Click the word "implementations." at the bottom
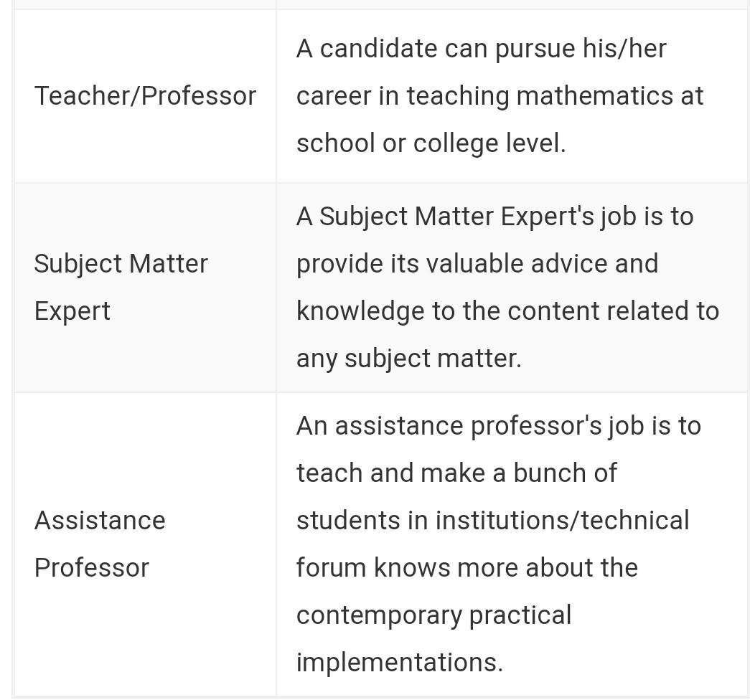750x700 pixels. pos(399,663)
